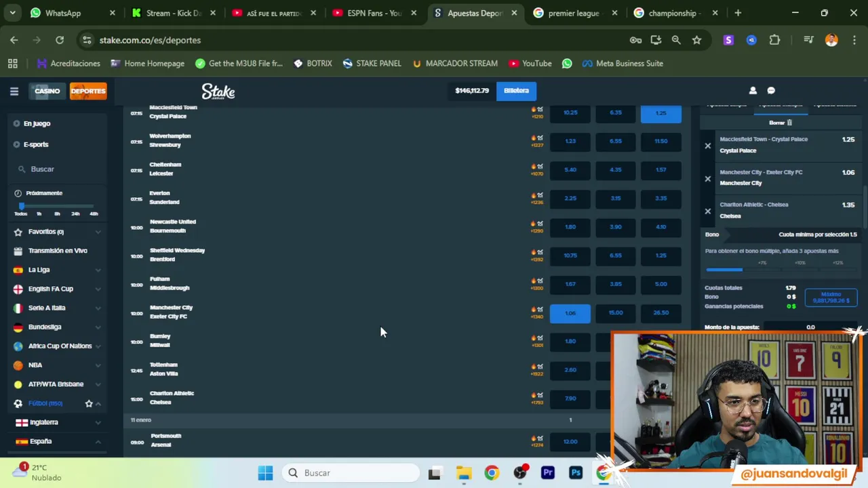868x488 pixels.
Task: Expand the Serie A Italia chevron
Action: tap(98, 308)
